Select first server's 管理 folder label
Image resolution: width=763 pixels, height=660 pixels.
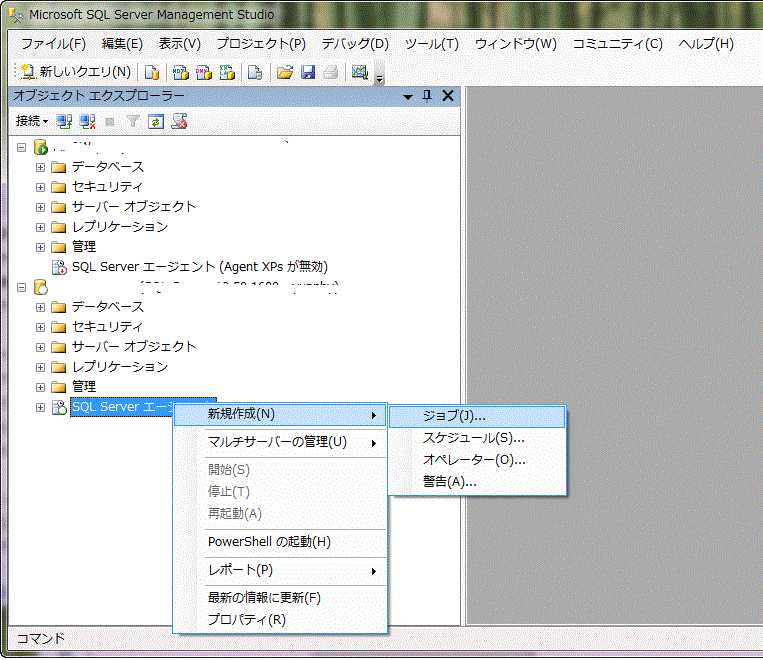click(84, 247)
